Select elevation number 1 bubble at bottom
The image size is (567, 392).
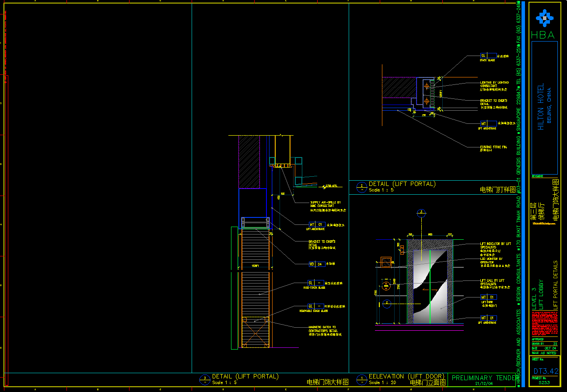[361, 379]
